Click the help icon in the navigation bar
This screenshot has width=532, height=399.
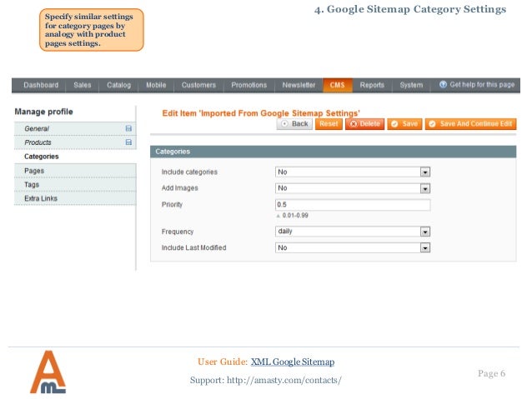[443, 84]
